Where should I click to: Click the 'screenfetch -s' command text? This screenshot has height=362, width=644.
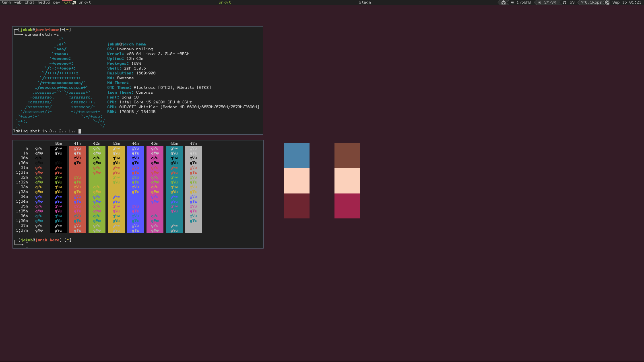point(42,35)
